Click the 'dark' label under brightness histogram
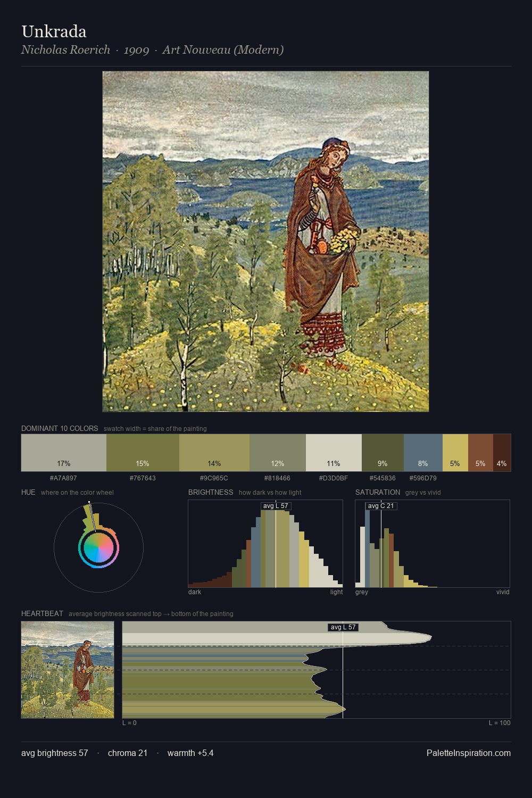 click(x=195, y=592)
